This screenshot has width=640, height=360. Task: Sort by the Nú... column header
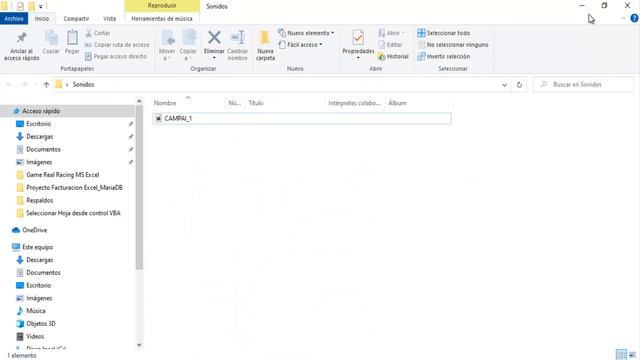[235, 103]
